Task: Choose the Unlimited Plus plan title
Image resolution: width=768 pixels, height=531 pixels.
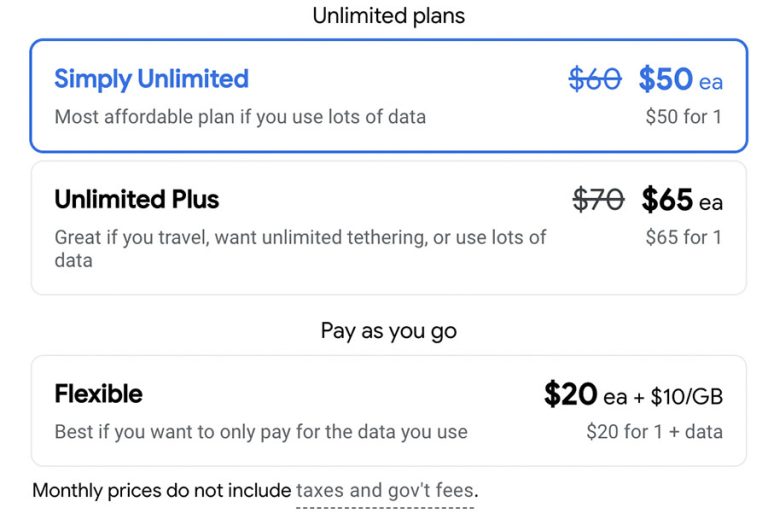Action: pos(136,200)
